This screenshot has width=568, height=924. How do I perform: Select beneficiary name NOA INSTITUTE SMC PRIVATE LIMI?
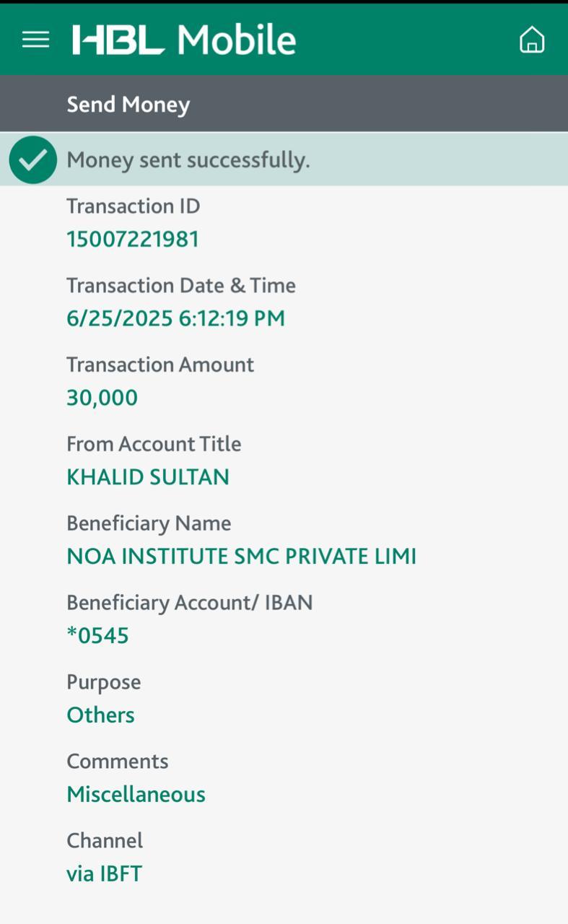[x=241, y=557]
